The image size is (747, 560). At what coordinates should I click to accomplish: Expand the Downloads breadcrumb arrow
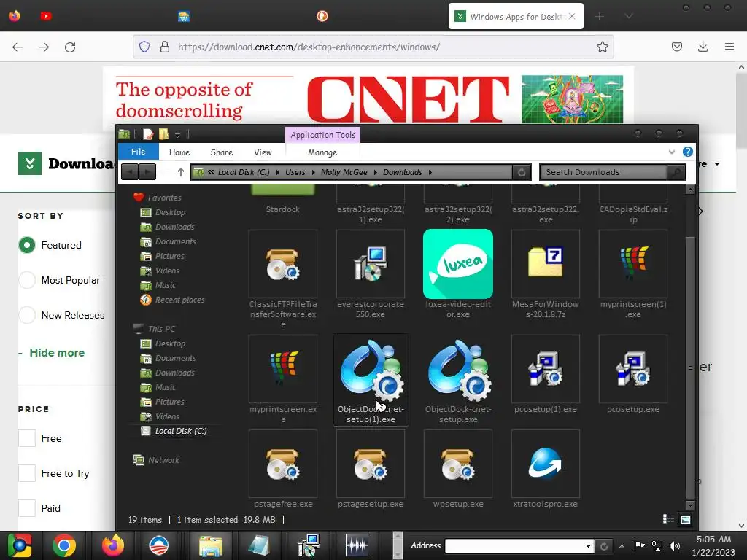pos(430,172)
